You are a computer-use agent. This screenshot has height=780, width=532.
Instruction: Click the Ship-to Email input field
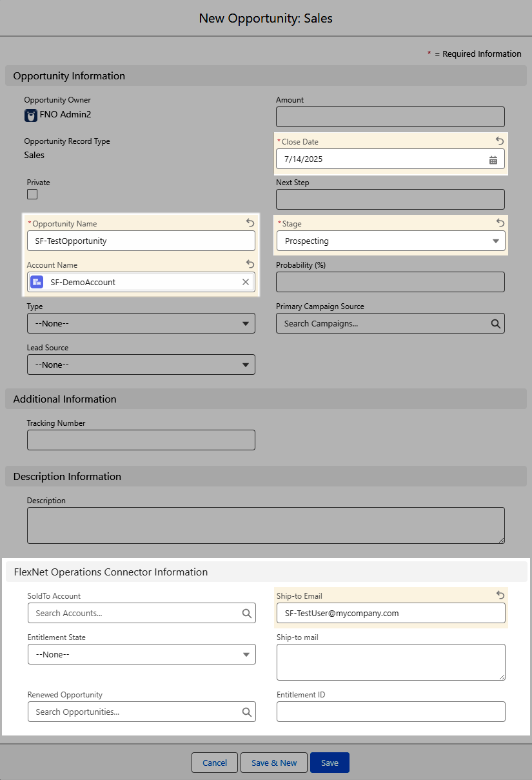[391, 613]
